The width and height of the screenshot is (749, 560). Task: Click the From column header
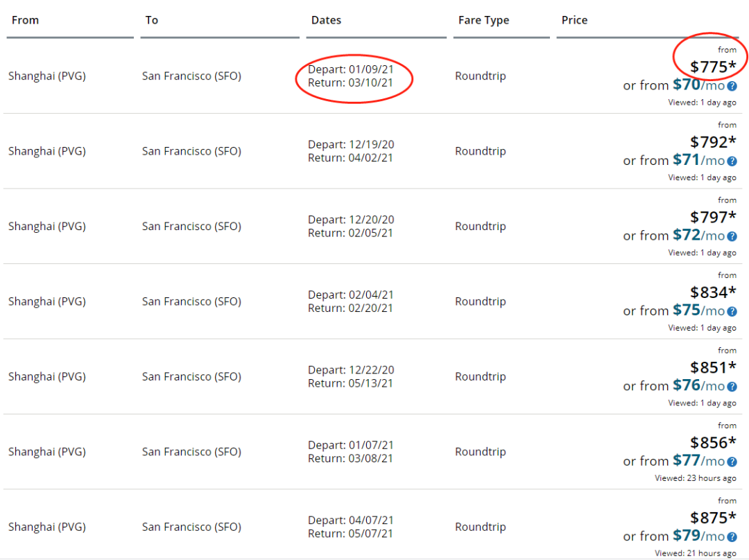(x=25, y=20)
